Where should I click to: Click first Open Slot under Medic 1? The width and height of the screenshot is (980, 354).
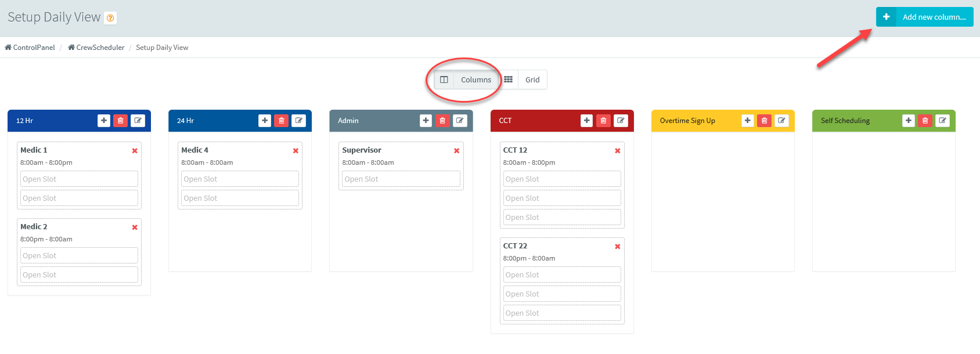click(79, 179)
